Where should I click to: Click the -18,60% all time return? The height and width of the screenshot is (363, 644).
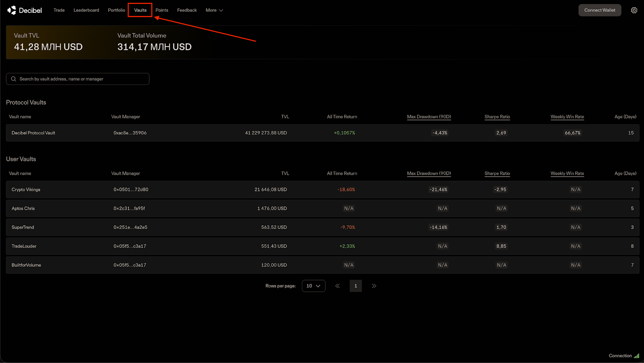[x=346, y=190]
